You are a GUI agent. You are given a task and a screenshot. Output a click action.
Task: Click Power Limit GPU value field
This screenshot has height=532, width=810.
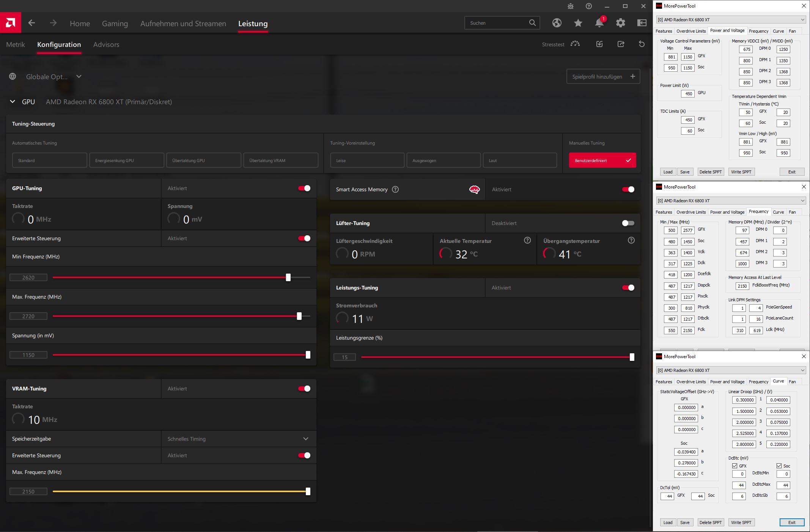pyautogui.click(x=687, y=94)
